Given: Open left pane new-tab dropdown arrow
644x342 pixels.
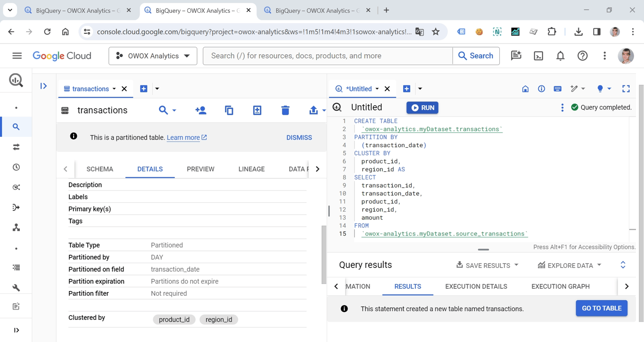Looking at the screenshot, I should pos(157,89).
